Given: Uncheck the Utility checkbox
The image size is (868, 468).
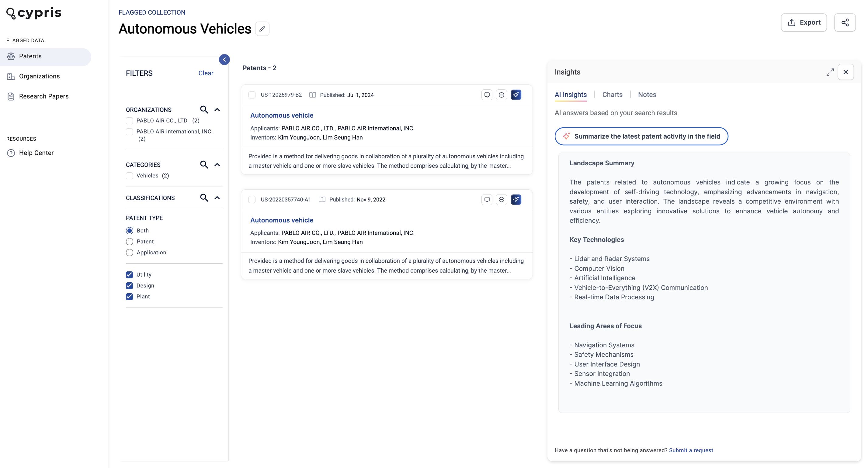Looking at the screenshot, I should click(x=129, y=275).
